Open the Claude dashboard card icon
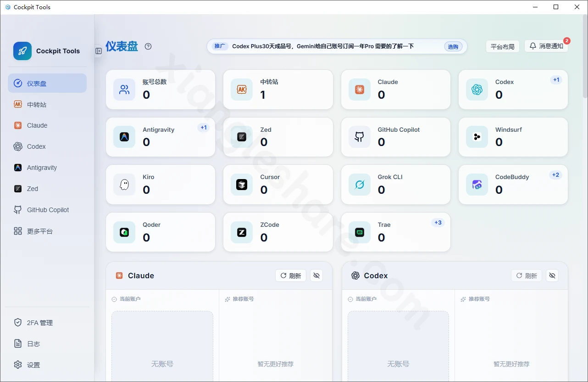The width and height of the screenshot is (588, 382). coord(360,90)
